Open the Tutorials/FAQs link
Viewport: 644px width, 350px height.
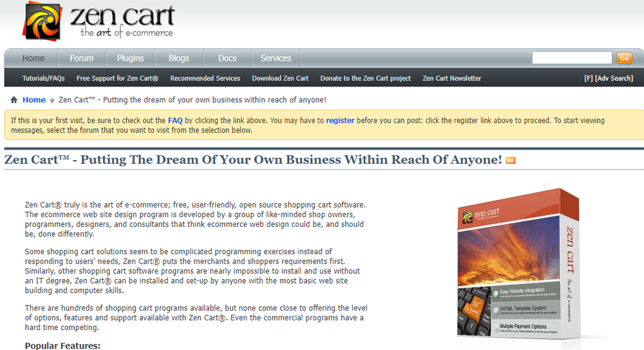(x=44, y=78)
